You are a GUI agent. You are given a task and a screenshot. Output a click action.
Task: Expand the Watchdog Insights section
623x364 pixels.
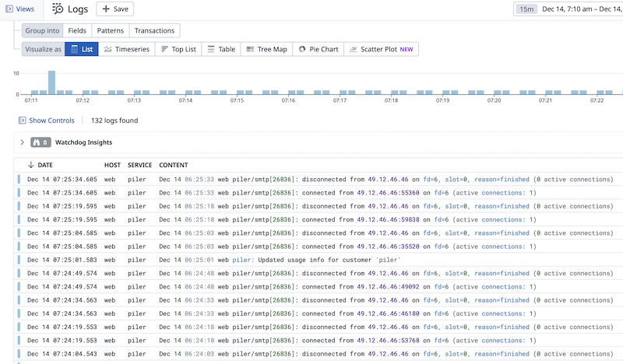tap(22, 142)
